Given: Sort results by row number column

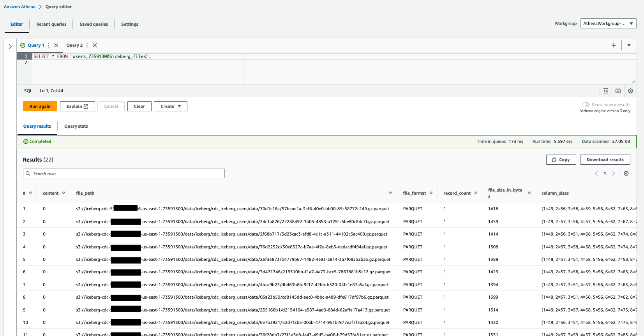Looking at the screenshot, I should (30, 193).
